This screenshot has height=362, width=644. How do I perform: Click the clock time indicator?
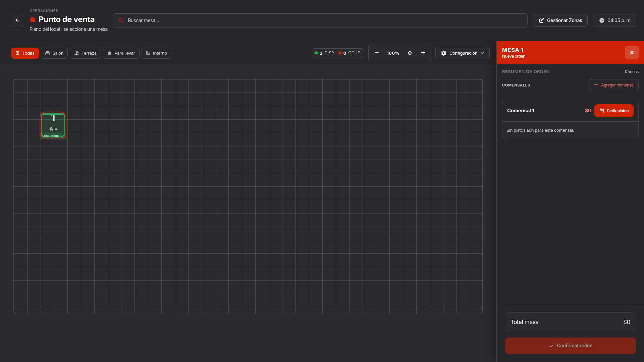[615, 20]
